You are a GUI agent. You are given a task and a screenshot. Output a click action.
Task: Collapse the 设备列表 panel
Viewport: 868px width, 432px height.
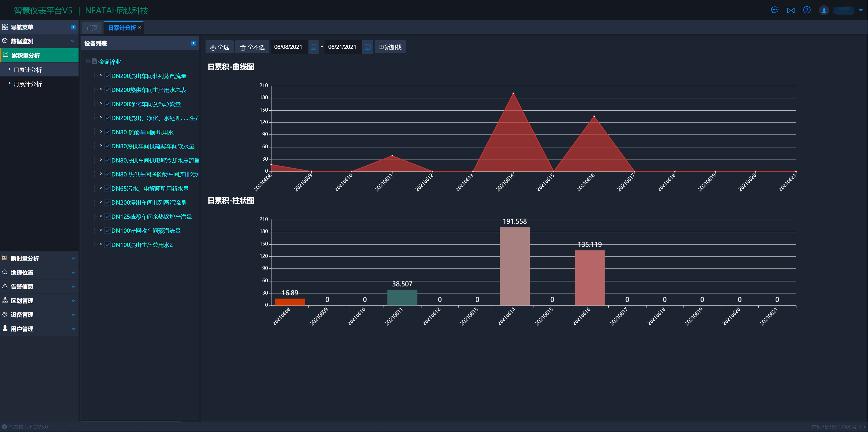(193, 43)
